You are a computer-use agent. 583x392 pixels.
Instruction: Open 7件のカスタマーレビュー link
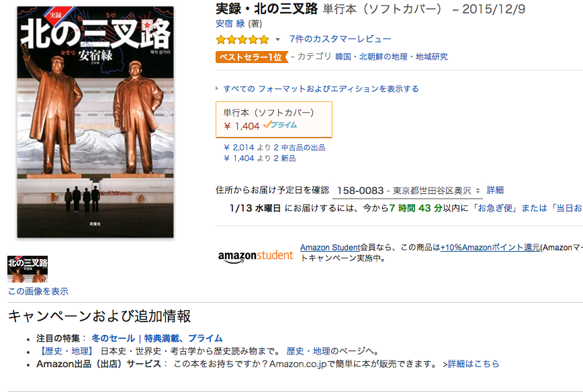[341, 39]
